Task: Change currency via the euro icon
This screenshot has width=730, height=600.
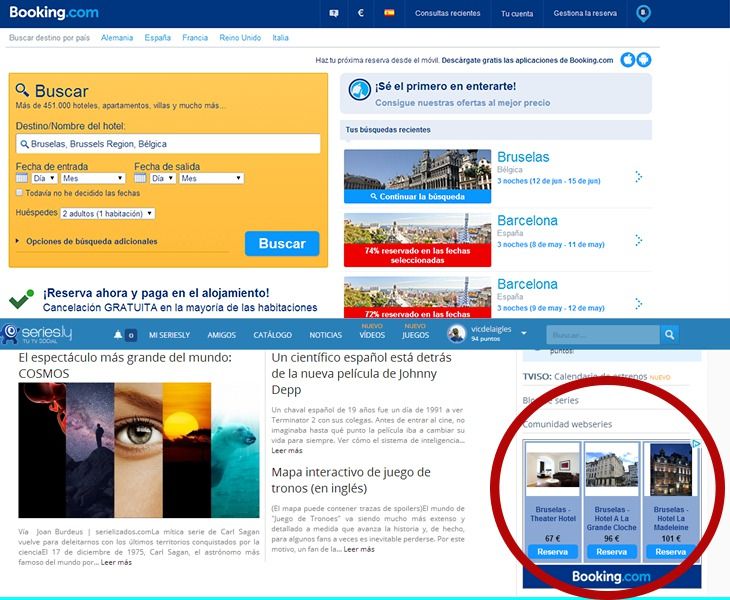Action: pos(360,13)
